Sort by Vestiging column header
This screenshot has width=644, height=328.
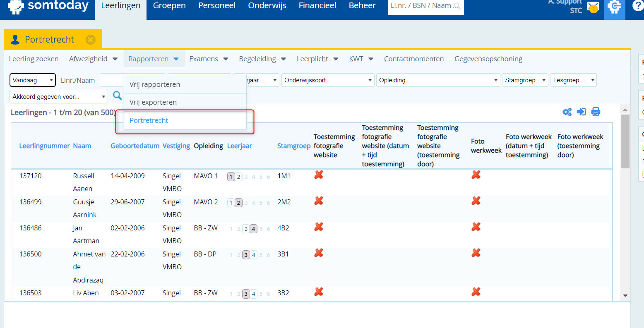coord(176,146)
